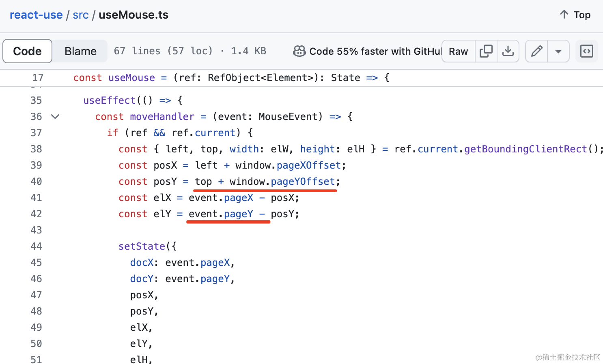Open the src folder breadcrumb
Image resolution: width=603 pixels, height=364 pixels.
click(81, 15)
